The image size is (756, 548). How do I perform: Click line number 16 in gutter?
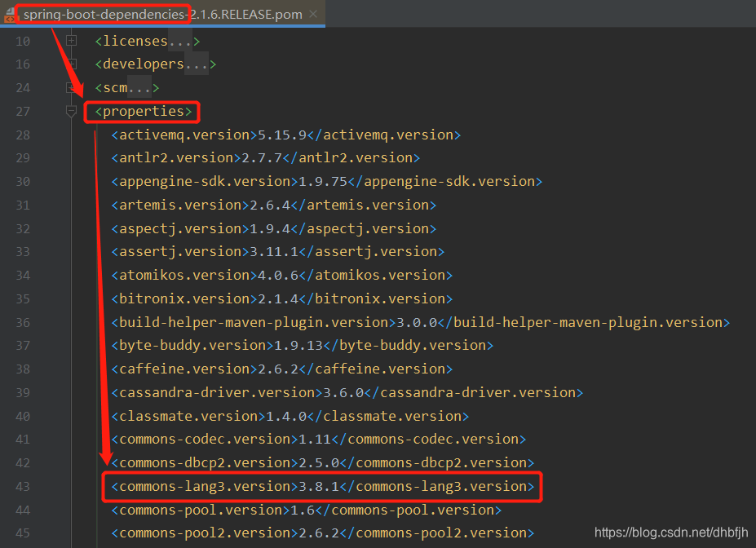point(23,64)
